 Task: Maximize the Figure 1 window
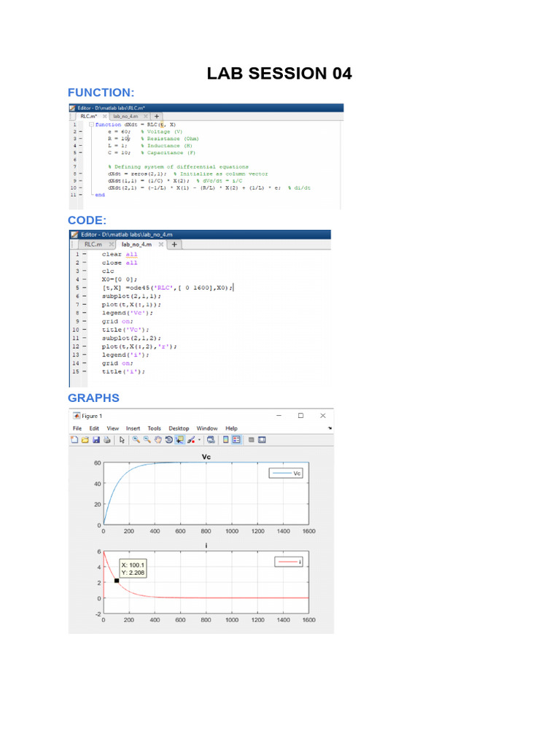[301, 415]
